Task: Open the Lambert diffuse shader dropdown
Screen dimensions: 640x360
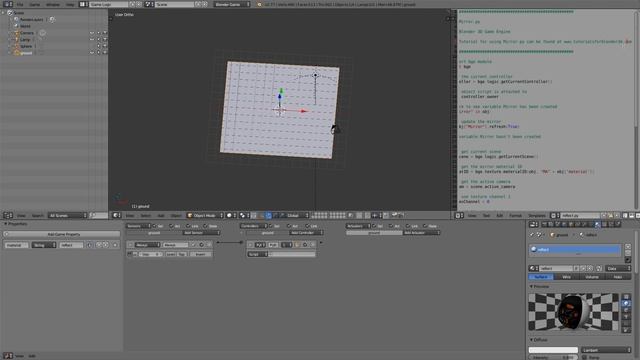Action: tap(606, 350)
